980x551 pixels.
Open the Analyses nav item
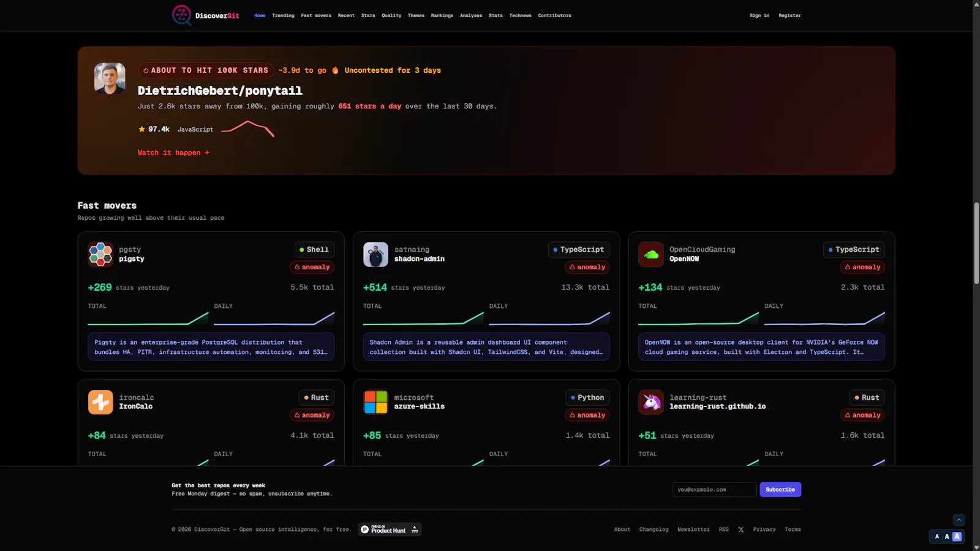(471, 15)
